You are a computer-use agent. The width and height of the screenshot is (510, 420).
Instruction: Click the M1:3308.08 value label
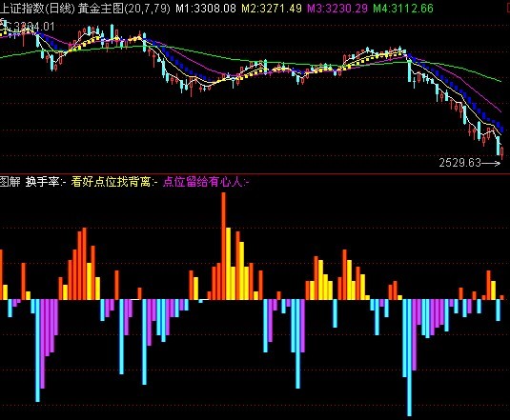pyautogui.click(x=206, y=9)
